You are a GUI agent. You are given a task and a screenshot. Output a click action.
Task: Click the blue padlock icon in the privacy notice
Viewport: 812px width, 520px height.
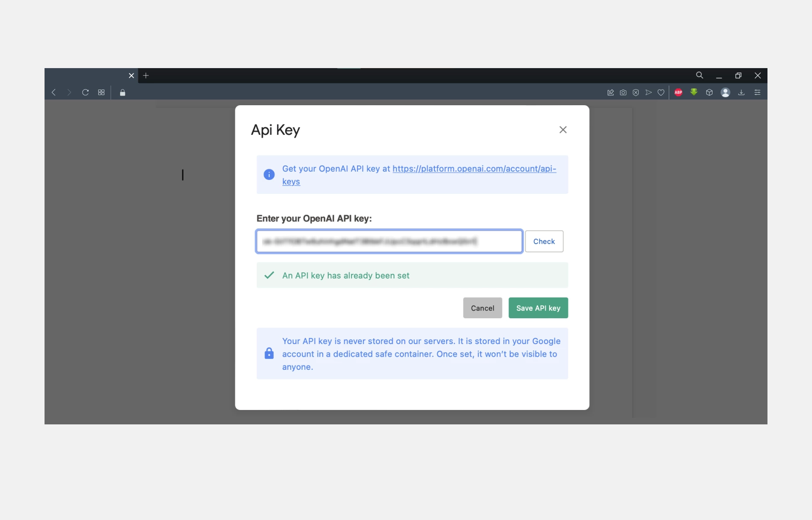coord(269,353)
